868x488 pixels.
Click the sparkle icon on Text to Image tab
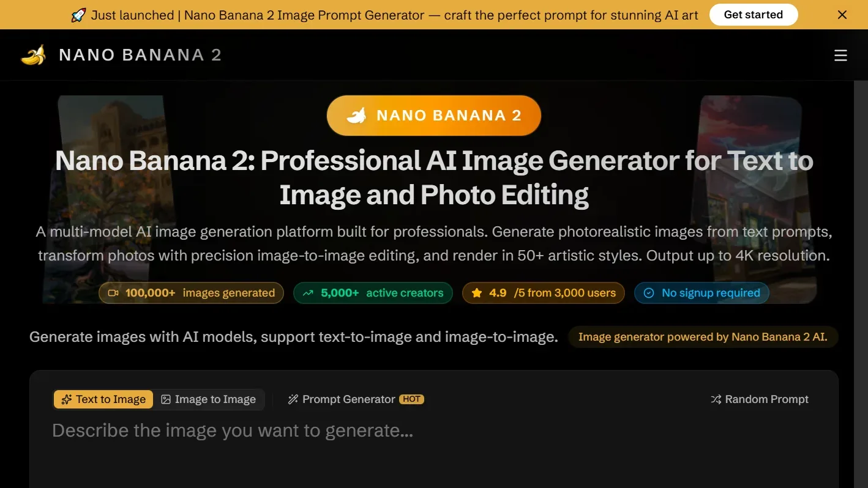(x=67, y=399)
